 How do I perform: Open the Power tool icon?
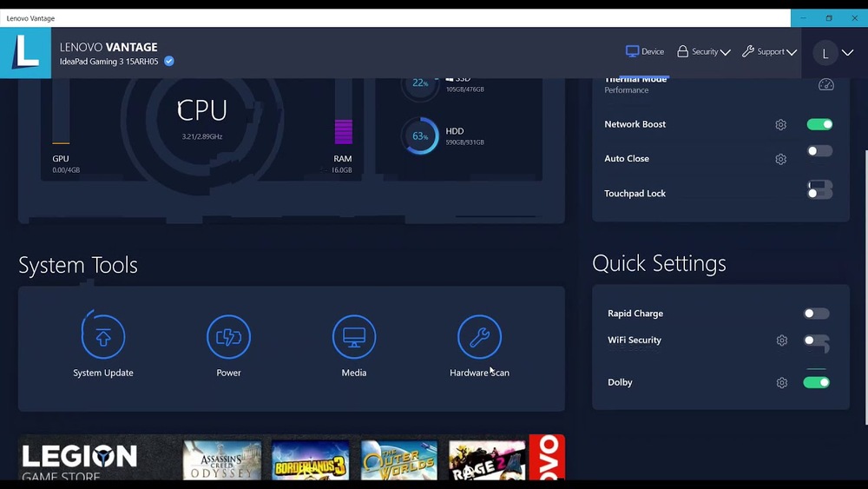228,336
